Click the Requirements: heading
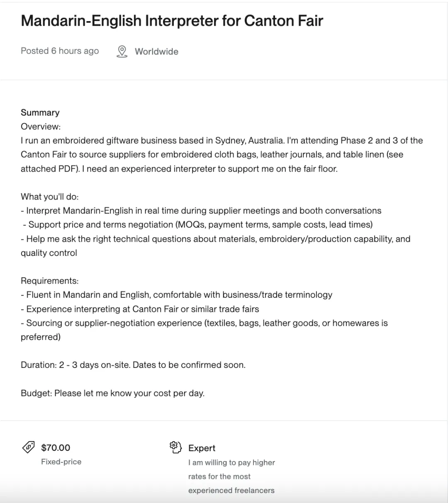 pos(49,281)
